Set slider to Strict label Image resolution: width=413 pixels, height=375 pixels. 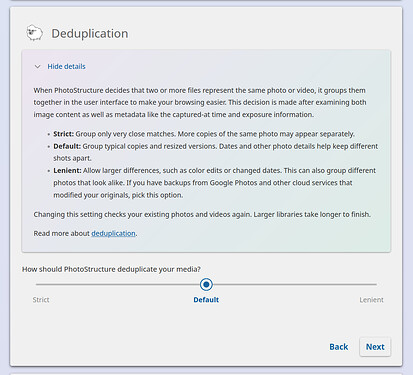(41, 300)
